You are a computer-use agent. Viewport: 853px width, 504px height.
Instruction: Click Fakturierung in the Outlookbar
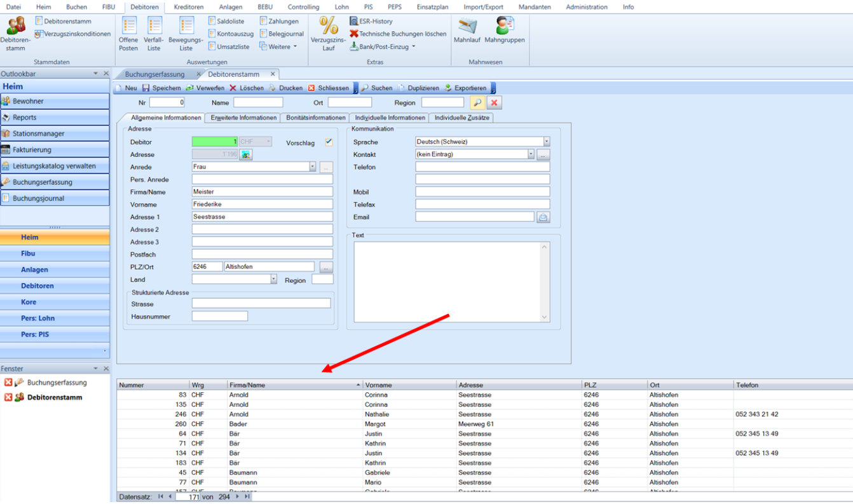coord(32,150)
